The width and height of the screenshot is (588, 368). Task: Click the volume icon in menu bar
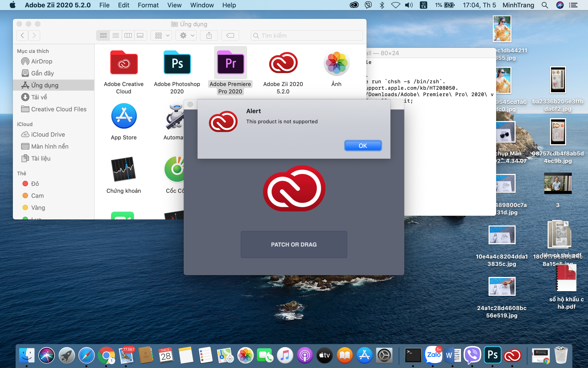pyautogui.click(x=409, y=5)
